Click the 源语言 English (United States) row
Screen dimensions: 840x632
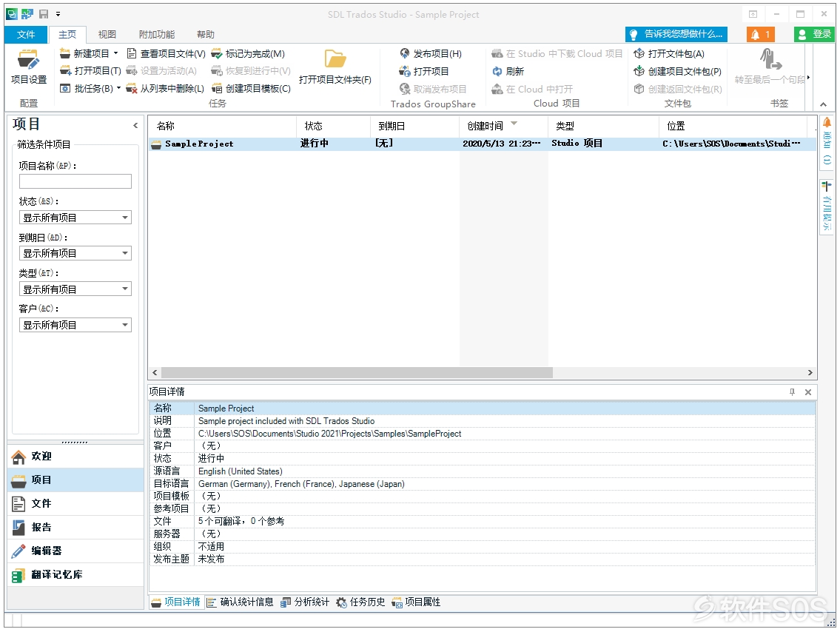point(482,471)
